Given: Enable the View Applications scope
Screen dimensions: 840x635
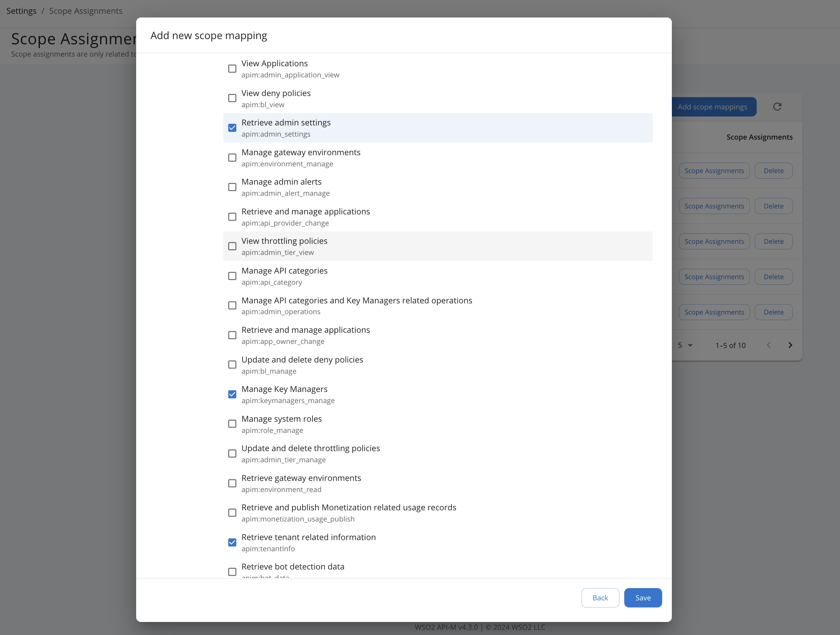Looking at the screenshot, I should click(x=232, y=68).
